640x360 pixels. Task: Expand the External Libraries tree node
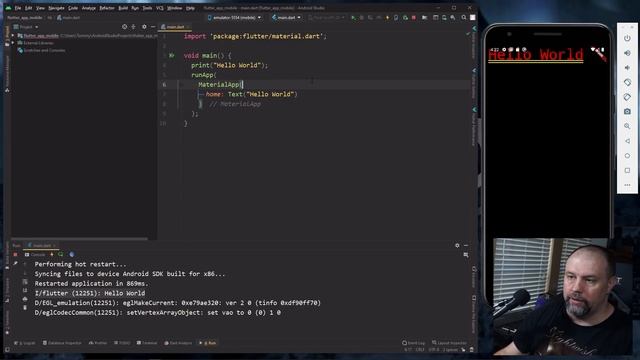point(13,43)
